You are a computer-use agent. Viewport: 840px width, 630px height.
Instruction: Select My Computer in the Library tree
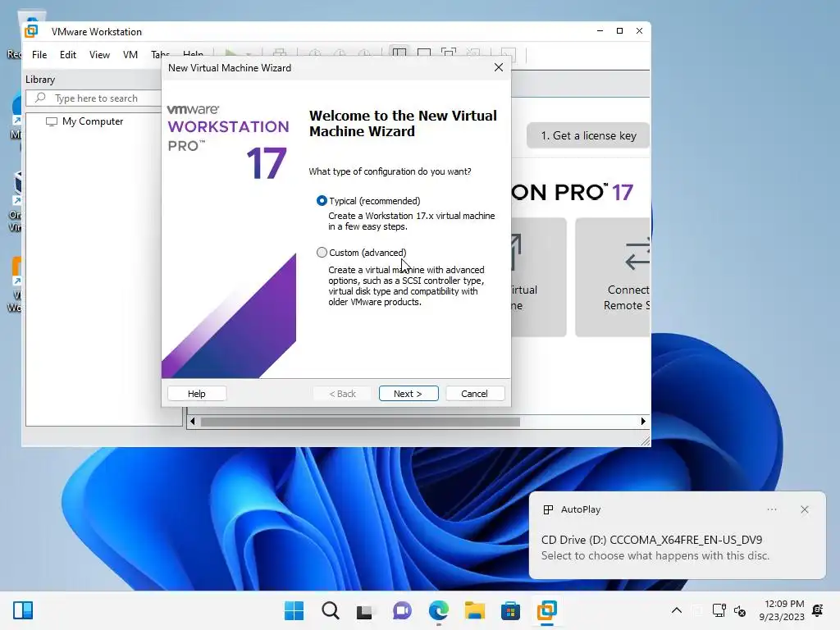point(92,121)
